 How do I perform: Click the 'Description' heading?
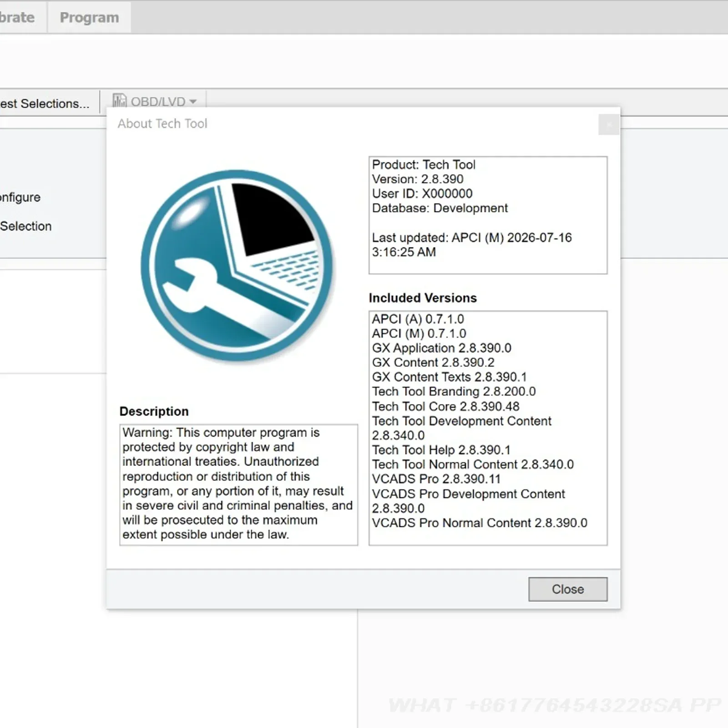point(154,411)
